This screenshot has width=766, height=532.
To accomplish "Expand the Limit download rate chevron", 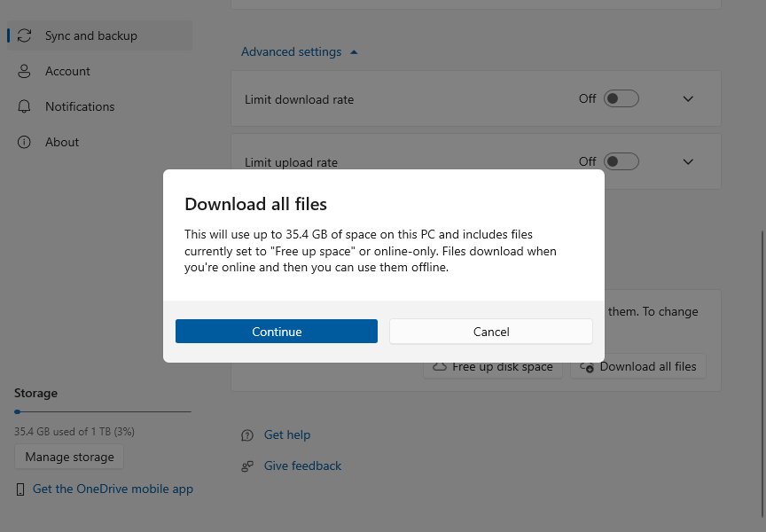I will click(x=688, y=98).
